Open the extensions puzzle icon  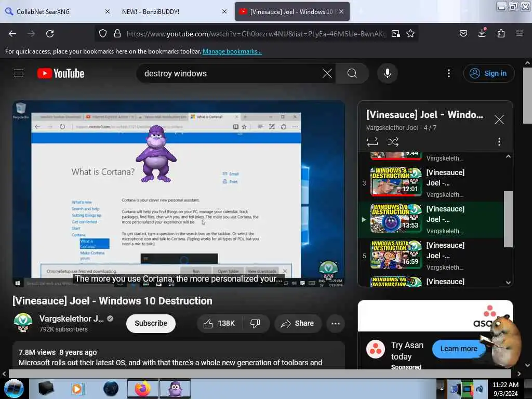click(501, 33)
